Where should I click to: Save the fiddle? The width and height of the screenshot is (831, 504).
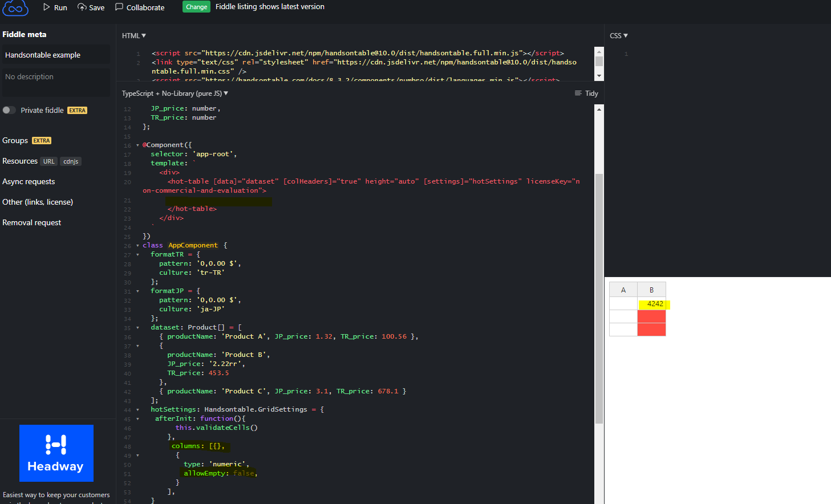[x=91, y=7]
